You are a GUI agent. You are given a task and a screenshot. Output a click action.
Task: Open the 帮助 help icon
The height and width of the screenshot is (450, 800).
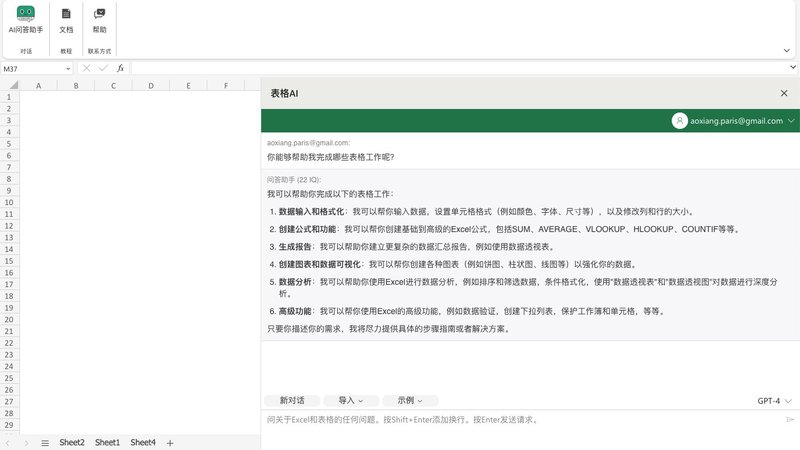[x=99, y=14]
